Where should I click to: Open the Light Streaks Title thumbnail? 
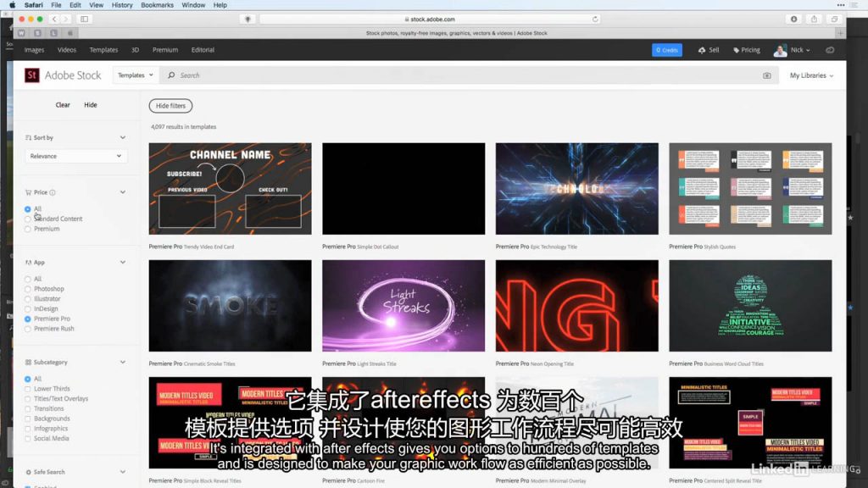(403, 306)
